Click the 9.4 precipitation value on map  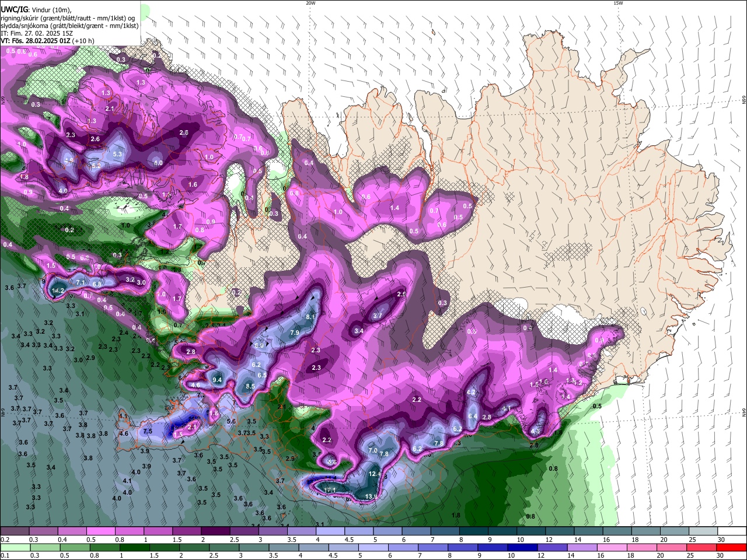coord(218,380)
